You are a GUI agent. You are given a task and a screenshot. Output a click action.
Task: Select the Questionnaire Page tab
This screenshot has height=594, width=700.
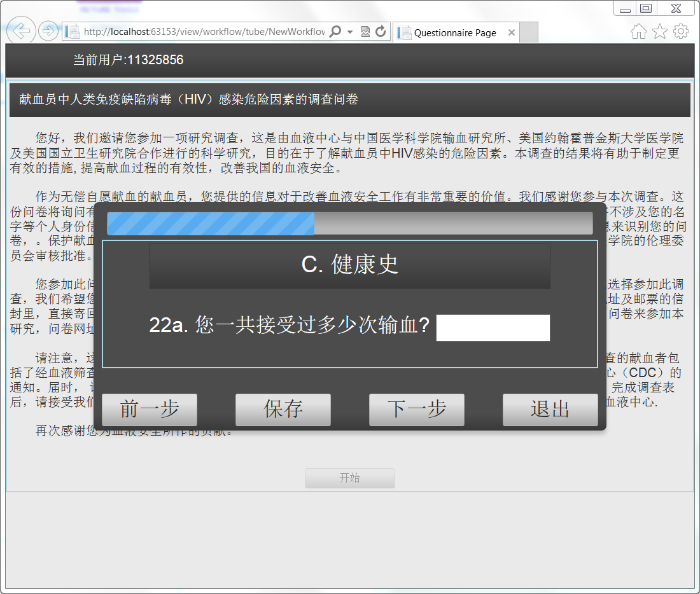(x=456, y=32)
